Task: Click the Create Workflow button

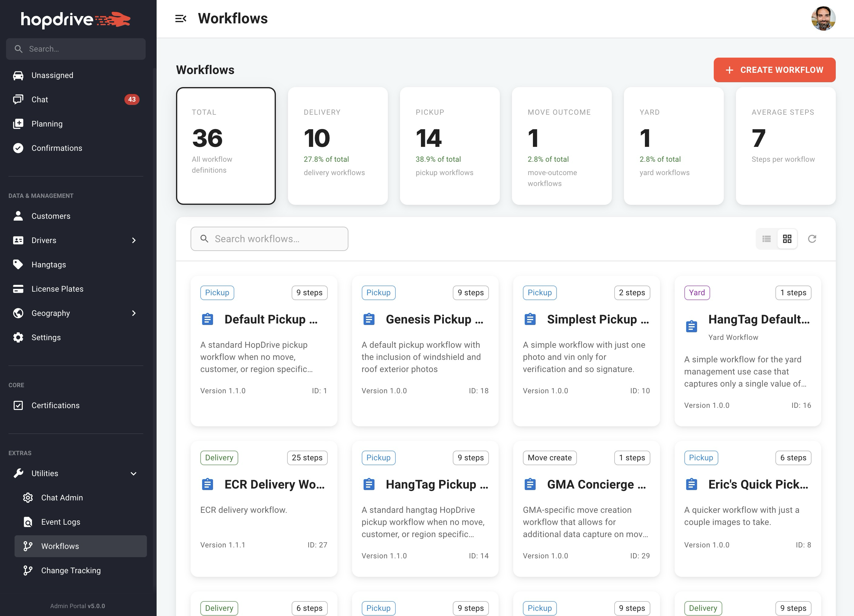Action: (774, 70)
